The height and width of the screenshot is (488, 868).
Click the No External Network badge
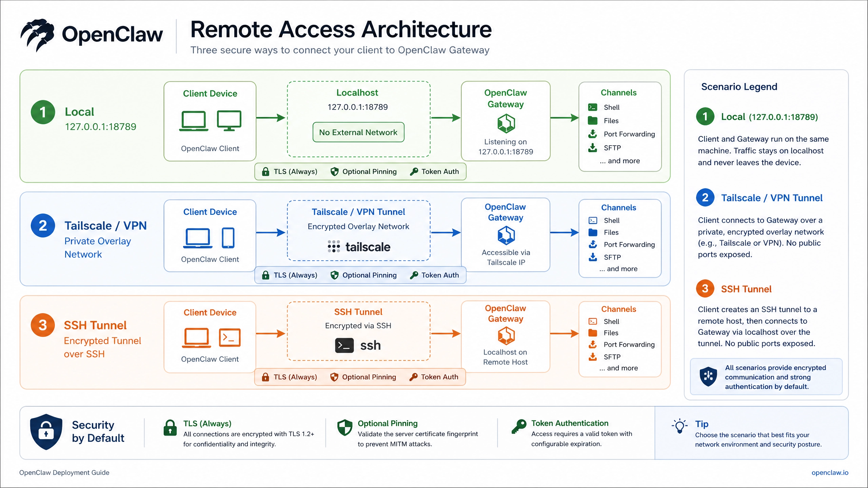coord(358,132)
